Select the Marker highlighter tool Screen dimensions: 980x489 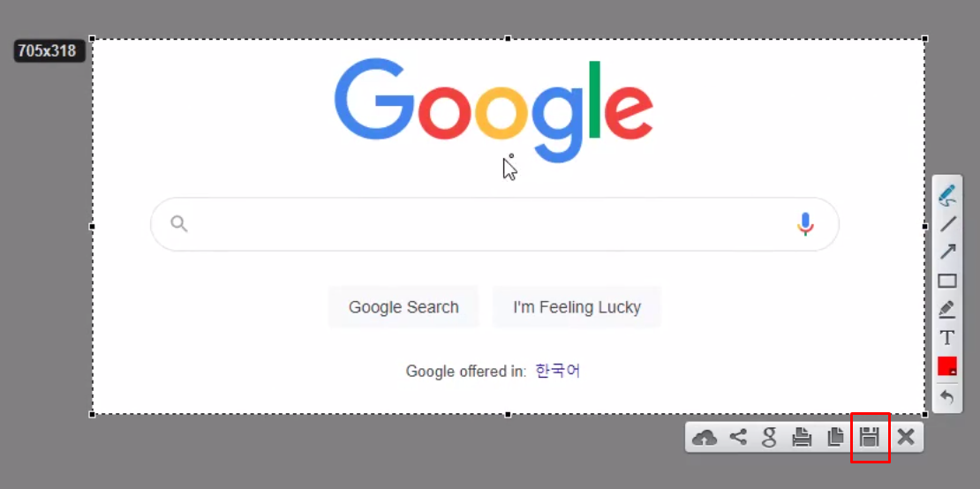click(947, 309)
